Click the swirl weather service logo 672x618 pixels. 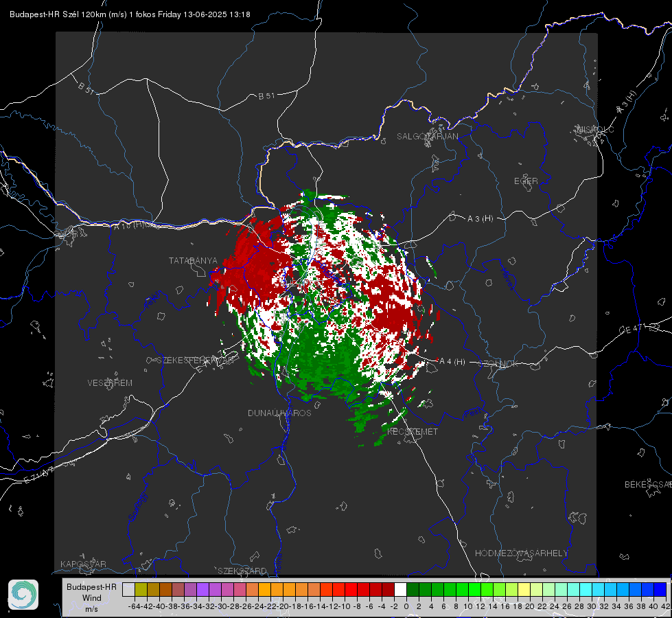(23, 595)
